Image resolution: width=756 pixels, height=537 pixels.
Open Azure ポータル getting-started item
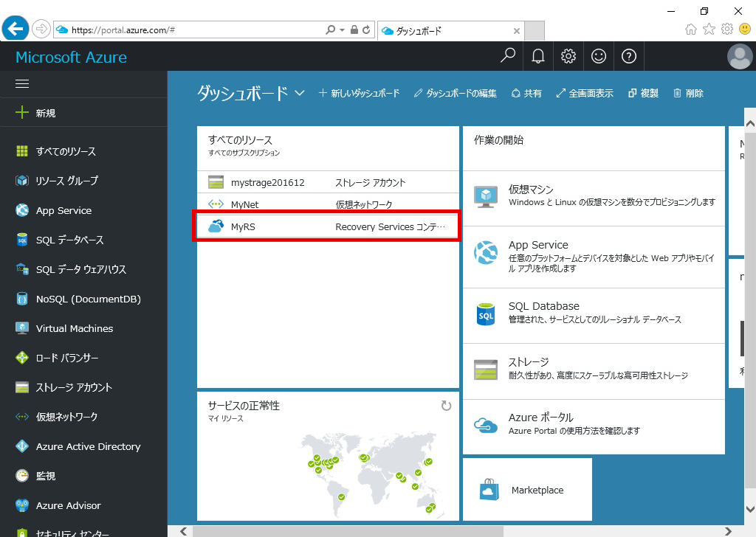click(x=594, y=426)
